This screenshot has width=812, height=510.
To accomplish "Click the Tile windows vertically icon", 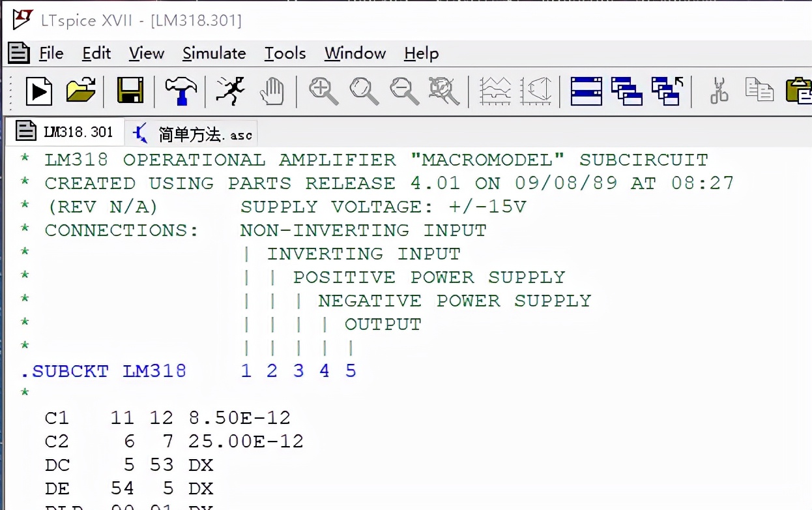I will coord(626,91).
